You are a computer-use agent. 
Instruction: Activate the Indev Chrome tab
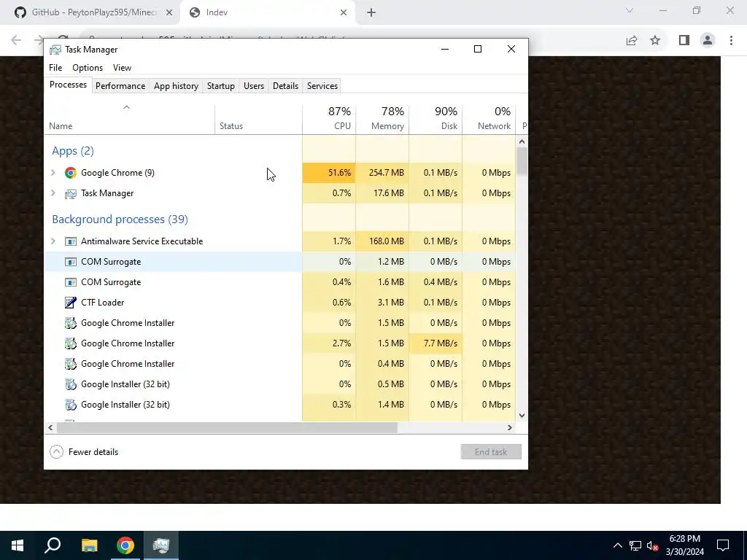pos(267,13)
